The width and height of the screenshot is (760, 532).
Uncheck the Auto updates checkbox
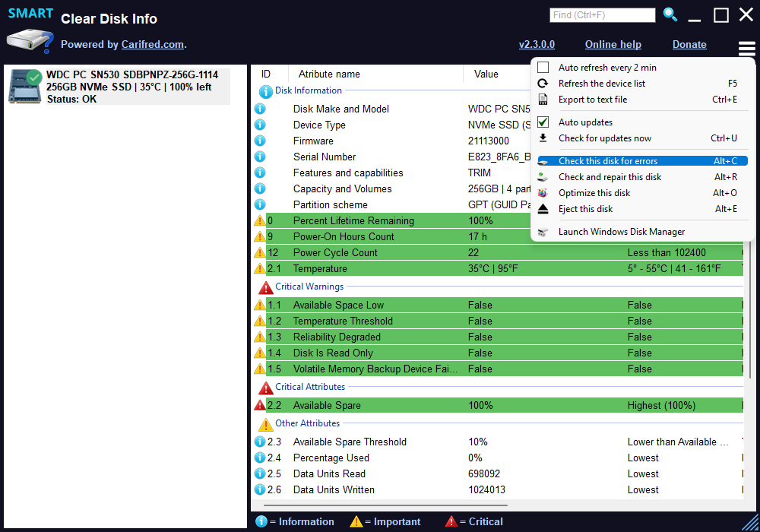(x=543, y=122)
